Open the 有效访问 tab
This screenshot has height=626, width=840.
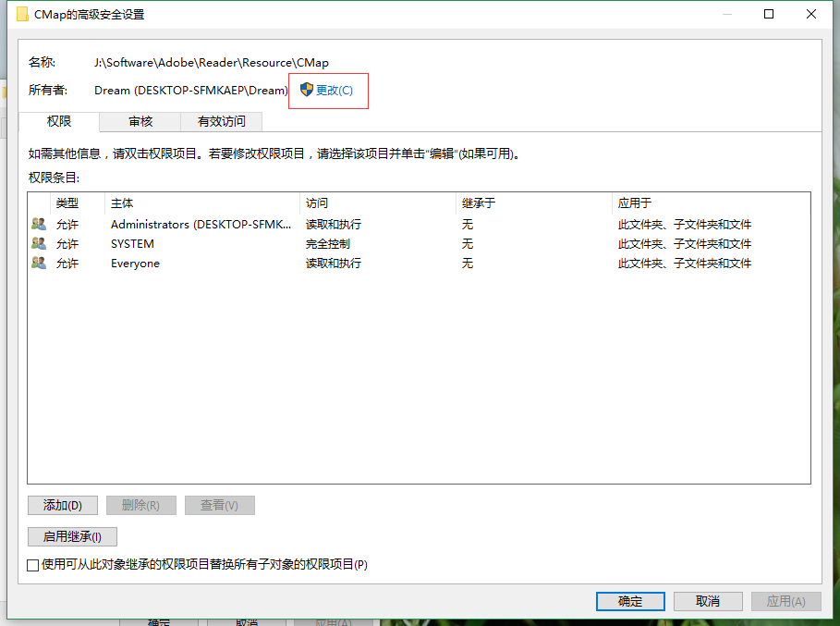[221, 122]
